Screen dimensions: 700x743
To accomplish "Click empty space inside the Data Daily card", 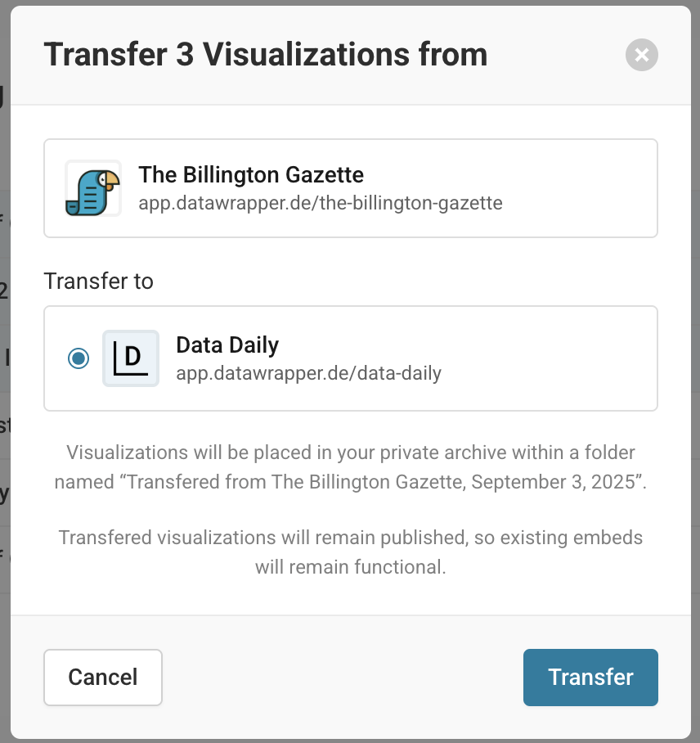I will (545, 358).
